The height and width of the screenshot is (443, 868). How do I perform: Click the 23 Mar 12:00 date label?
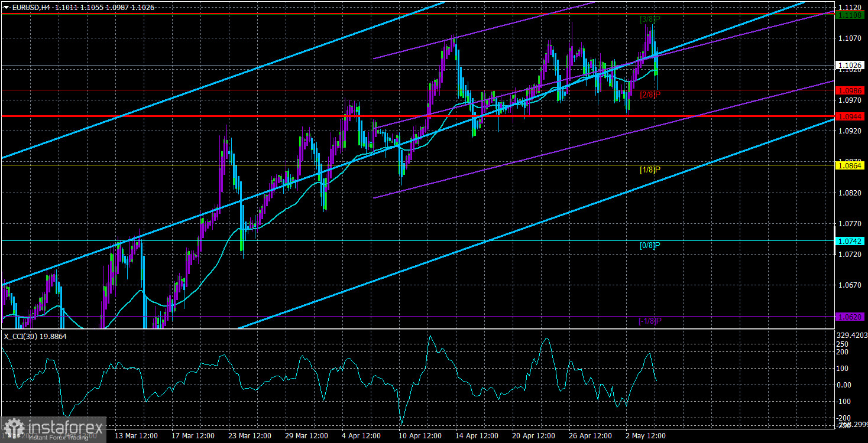(251, 436)
